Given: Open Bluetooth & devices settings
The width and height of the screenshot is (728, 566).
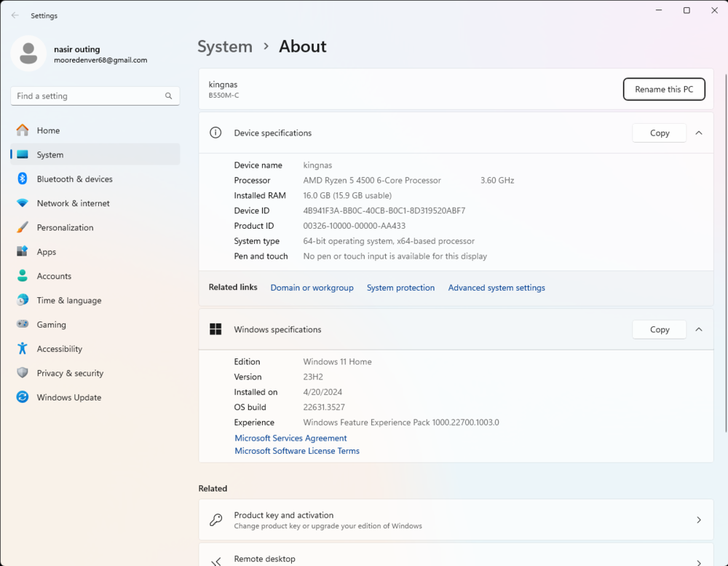Looking at the screenshot, I should pyautogui.click(x=74, y=178).
